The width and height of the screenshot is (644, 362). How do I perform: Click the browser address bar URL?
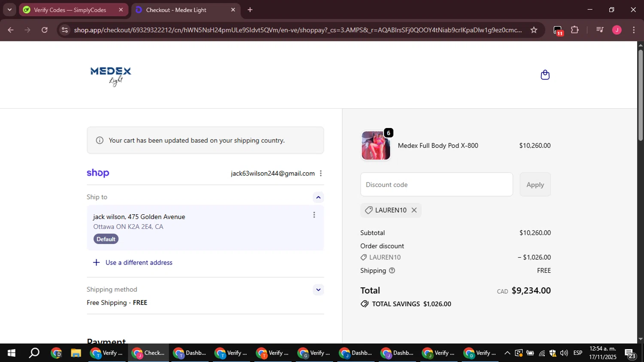point(298,30)
